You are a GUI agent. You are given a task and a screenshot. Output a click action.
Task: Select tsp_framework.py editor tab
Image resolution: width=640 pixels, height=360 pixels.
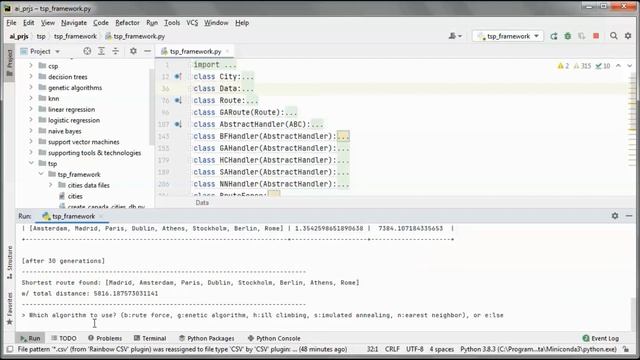point(195,51)
